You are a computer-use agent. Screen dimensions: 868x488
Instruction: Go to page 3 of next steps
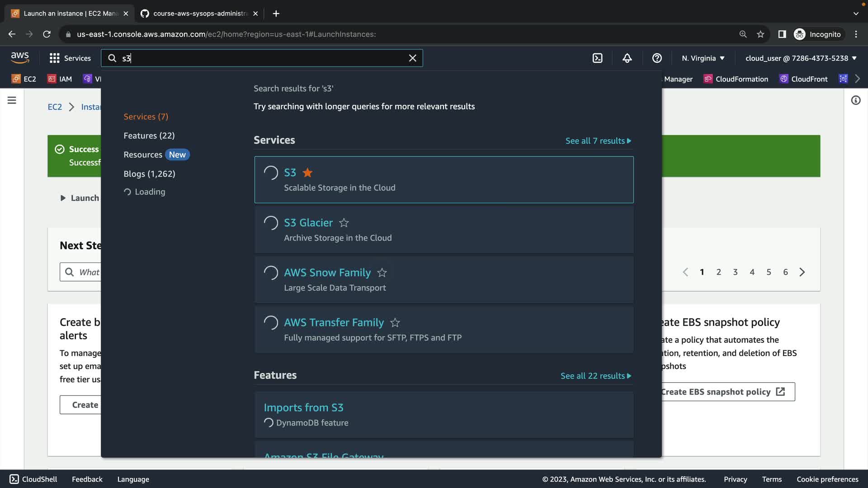click(x=735, y=272)
